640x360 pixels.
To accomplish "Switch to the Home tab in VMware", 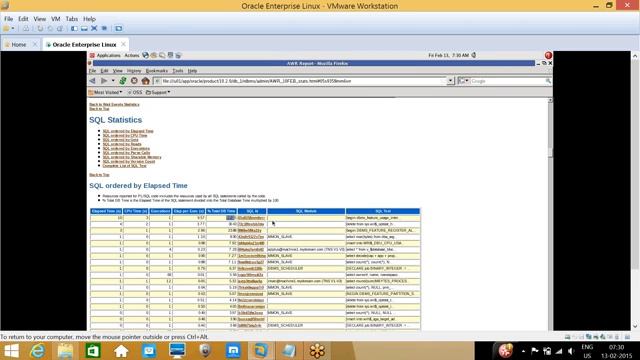I will [x=19, y=44].
